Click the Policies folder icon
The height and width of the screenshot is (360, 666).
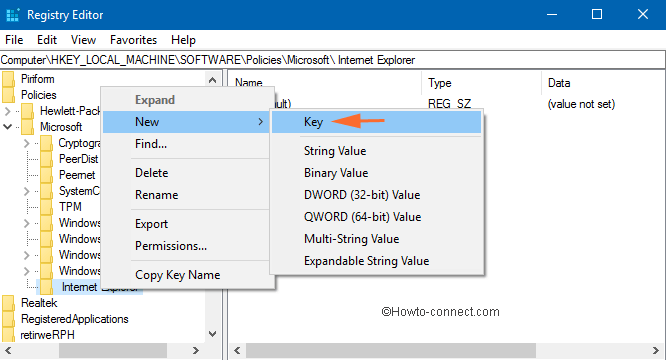pos(8,95)
